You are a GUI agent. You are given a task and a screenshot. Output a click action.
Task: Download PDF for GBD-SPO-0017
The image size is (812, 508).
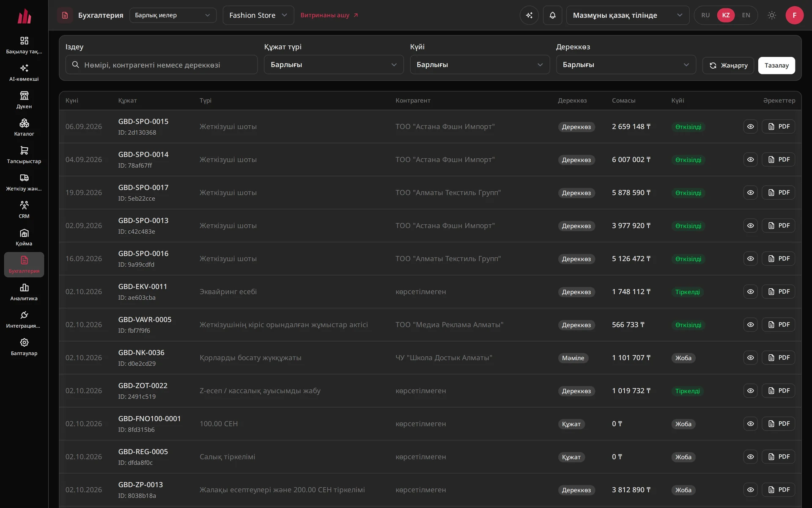pyautogui.click(x=778, y=193)
